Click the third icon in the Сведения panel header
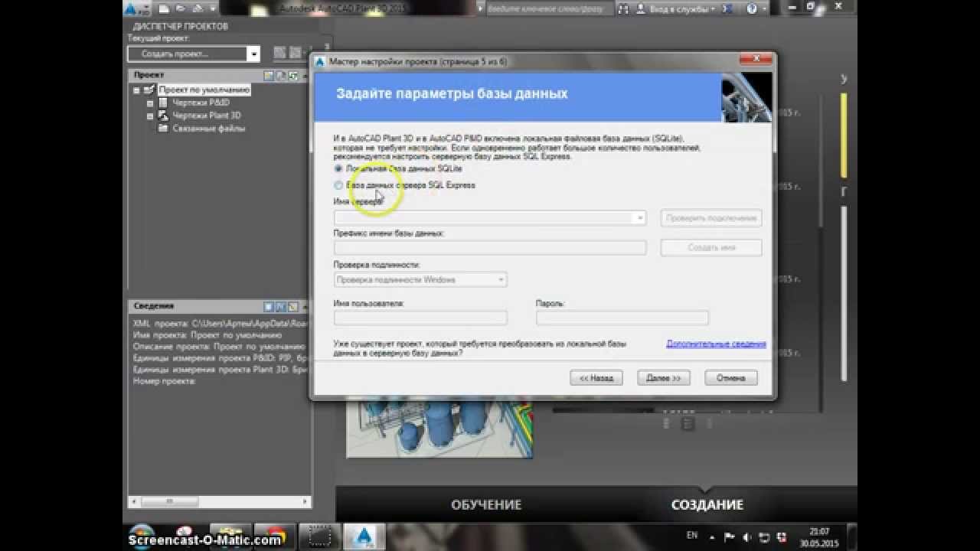Image resolution: width=980 pixels, height=551 pixels. point(293,306)
